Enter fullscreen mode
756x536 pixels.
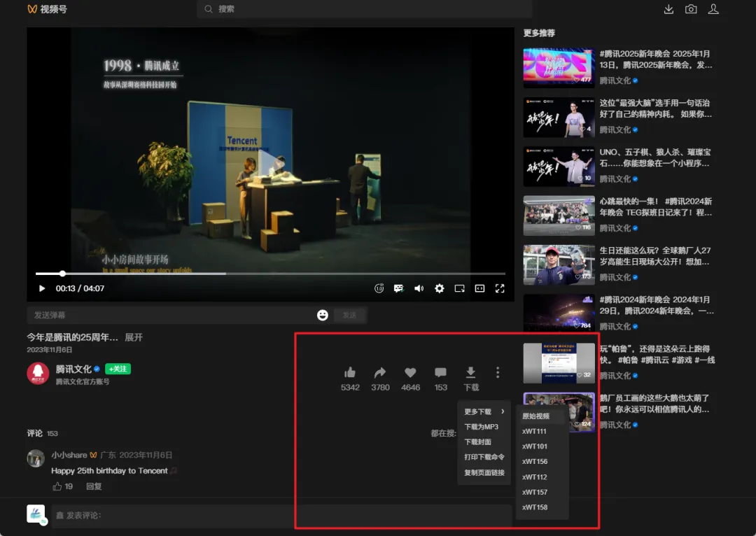(500, 288)
